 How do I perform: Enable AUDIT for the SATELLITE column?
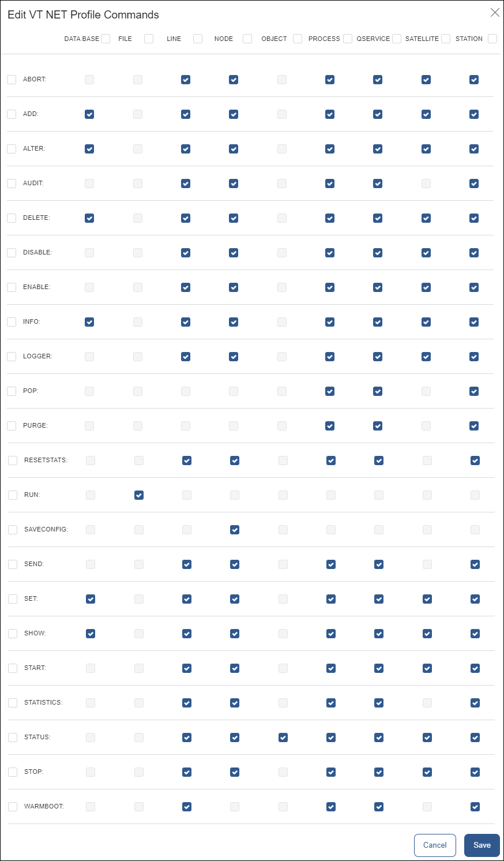426,184
